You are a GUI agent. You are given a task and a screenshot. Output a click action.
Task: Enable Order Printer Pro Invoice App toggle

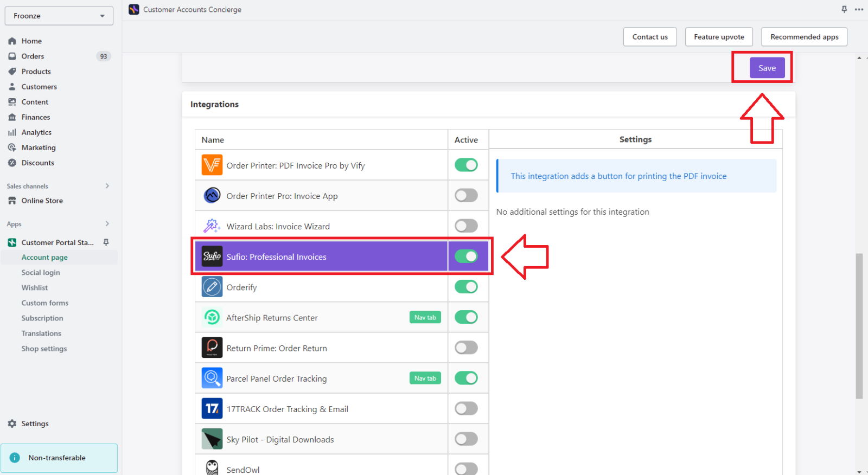tap(466, 195)
